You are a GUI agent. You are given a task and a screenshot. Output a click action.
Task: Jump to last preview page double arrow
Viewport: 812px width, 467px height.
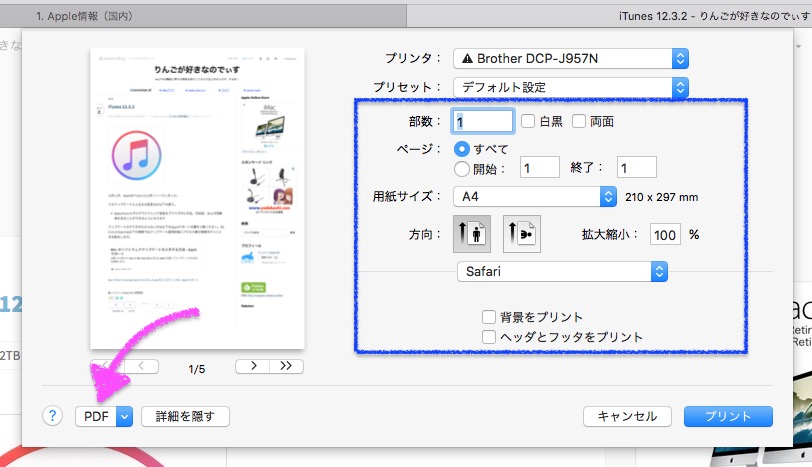coord(286,366)
